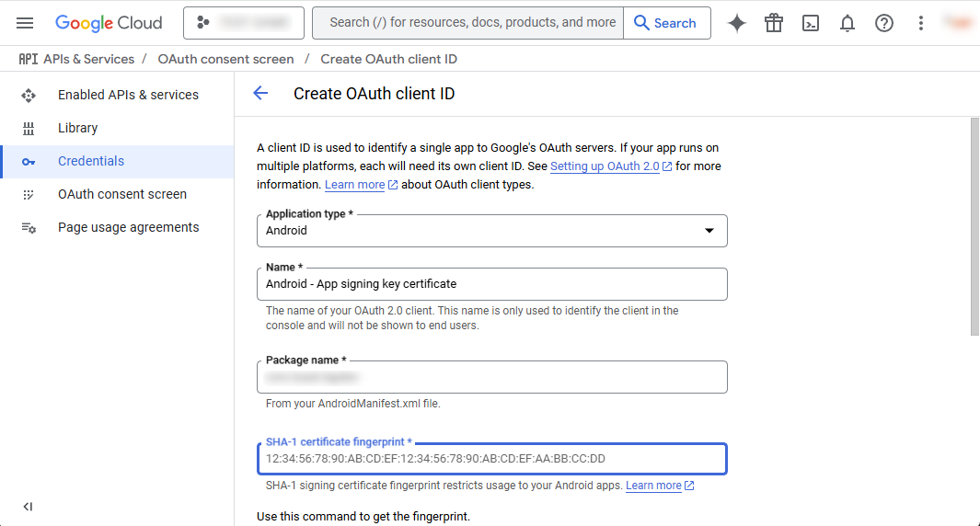
Task: Open the help question mark icon
Action: click(884, 23)
